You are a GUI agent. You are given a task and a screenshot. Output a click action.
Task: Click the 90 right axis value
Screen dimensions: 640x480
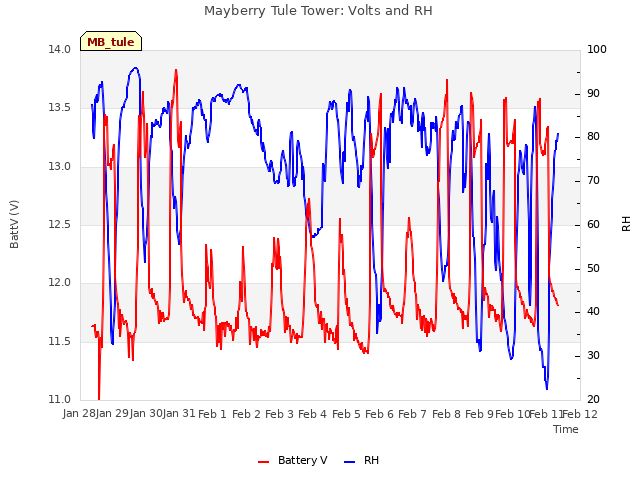(593, 93)
